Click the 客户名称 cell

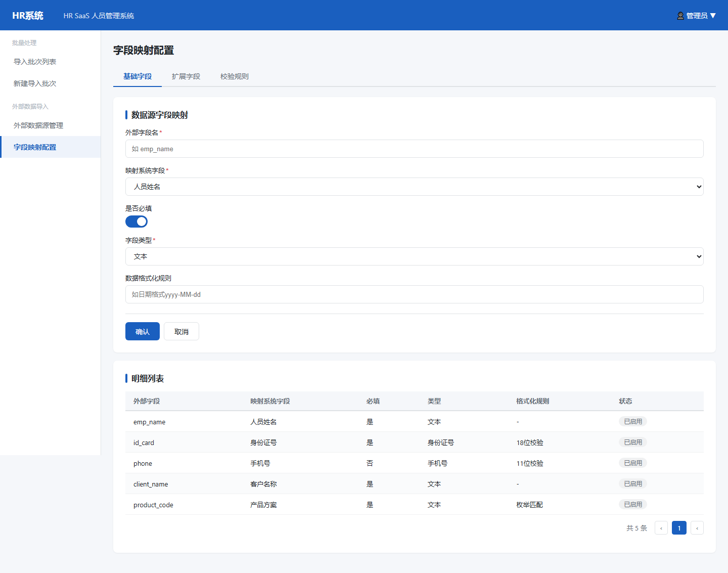click(x=263, y=484)
